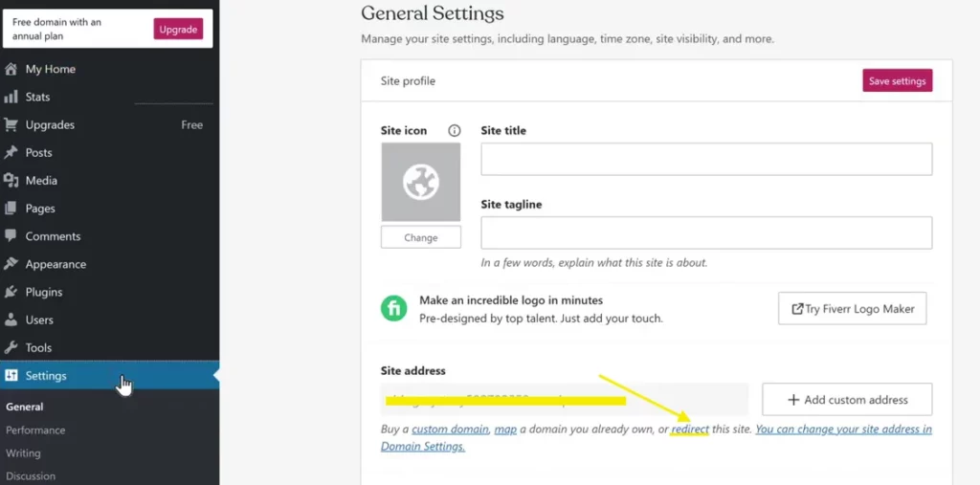
Task: Click the Save settings button
Action: [897, 80]
